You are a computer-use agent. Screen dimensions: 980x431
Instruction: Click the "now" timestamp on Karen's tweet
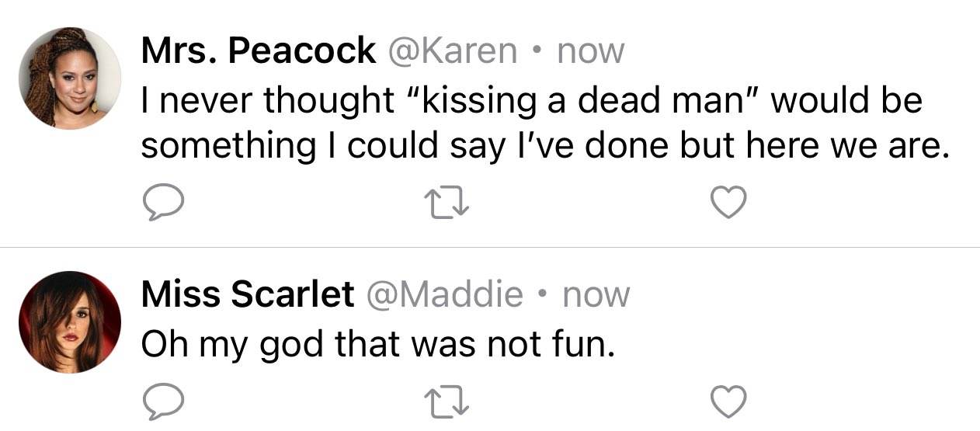click(591, 53)
